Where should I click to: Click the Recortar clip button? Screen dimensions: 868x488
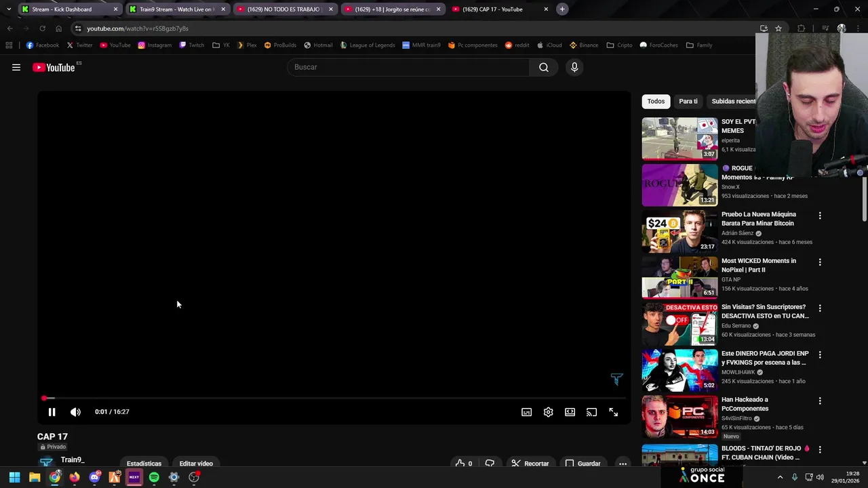tap(530, 464)
